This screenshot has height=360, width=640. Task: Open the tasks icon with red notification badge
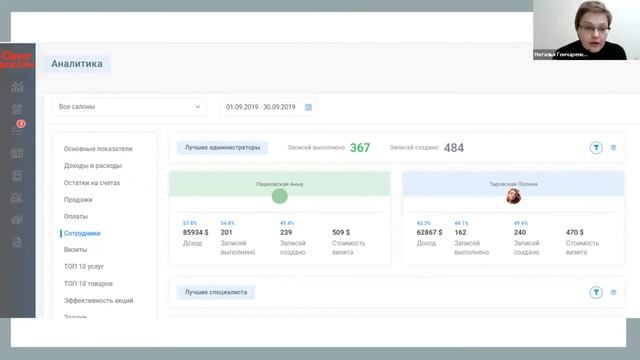18,128
